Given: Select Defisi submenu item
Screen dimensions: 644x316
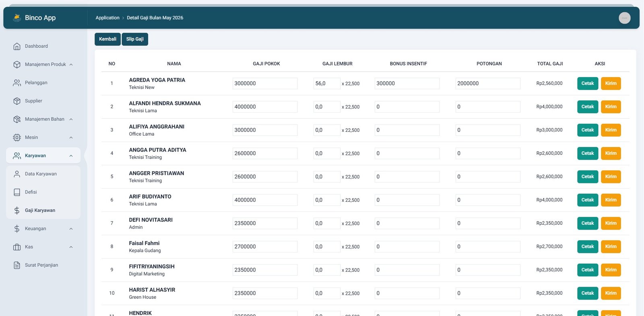Looking at the screenshot, I should (x=43, y=192).
